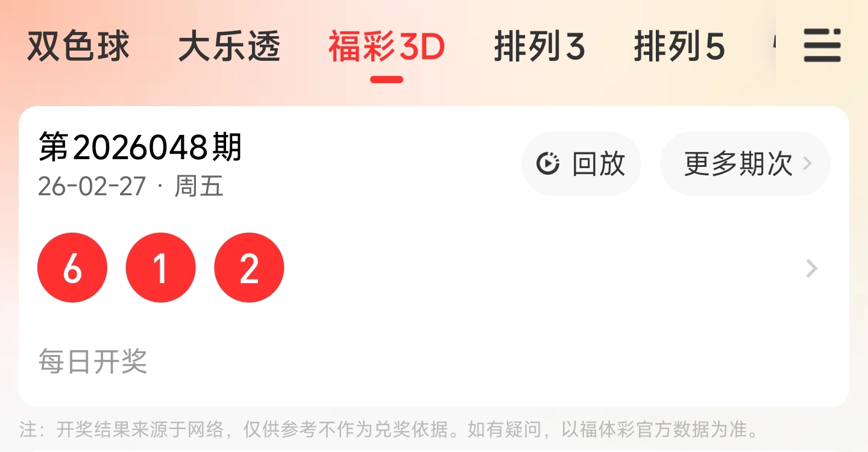The width and height of the screenshot is (868, 452).
Task: Select the 福彩3D tab
Action: coord(386,47)
